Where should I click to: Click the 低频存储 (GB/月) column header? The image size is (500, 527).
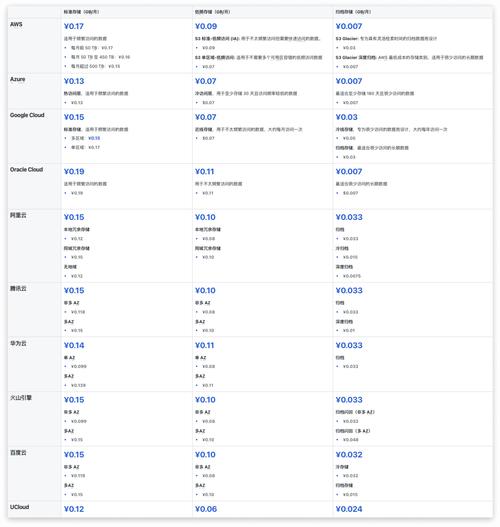pos(212,12)
